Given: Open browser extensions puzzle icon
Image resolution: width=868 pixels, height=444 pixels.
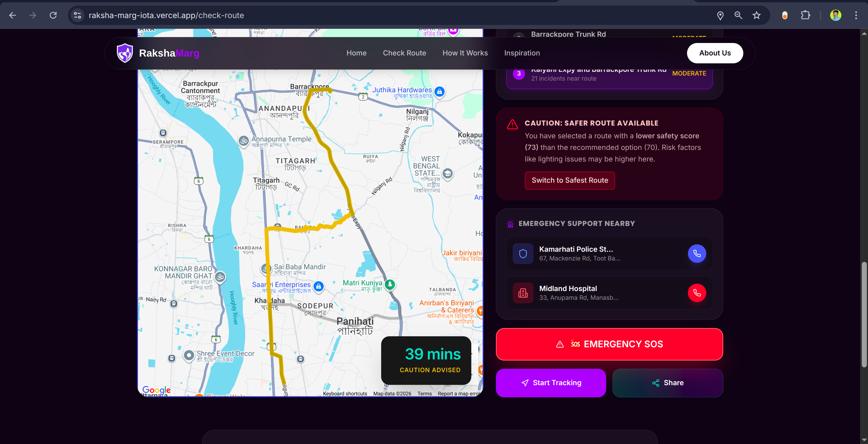Looking at the screenshot, I should tap(805, 15).
